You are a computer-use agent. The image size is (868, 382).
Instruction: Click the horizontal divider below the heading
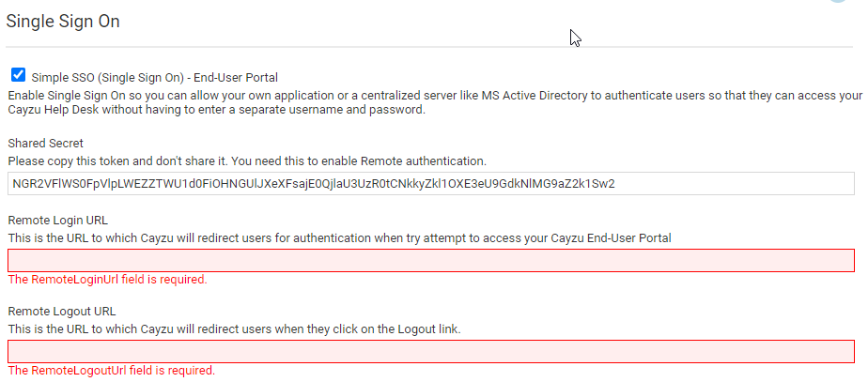click(x=429, y=47)
